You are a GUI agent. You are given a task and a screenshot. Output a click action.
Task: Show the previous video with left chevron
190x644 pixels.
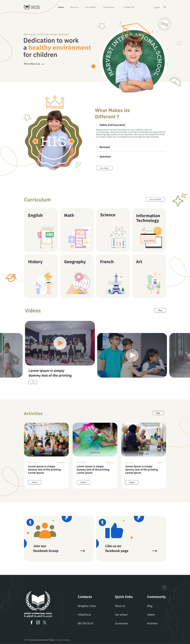31,382
